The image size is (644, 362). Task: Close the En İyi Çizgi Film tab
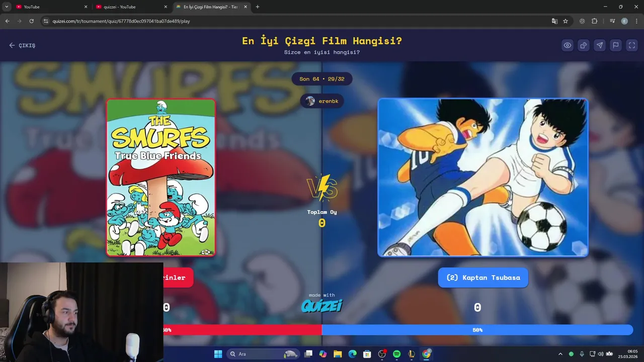click(246, 7)
